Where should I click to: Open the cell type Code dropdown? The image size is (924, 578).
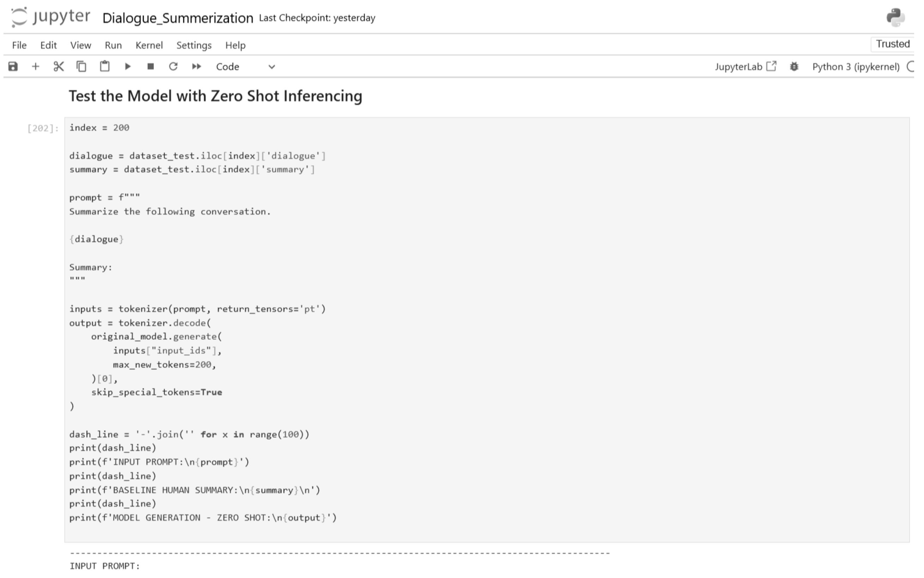[245, 66]
